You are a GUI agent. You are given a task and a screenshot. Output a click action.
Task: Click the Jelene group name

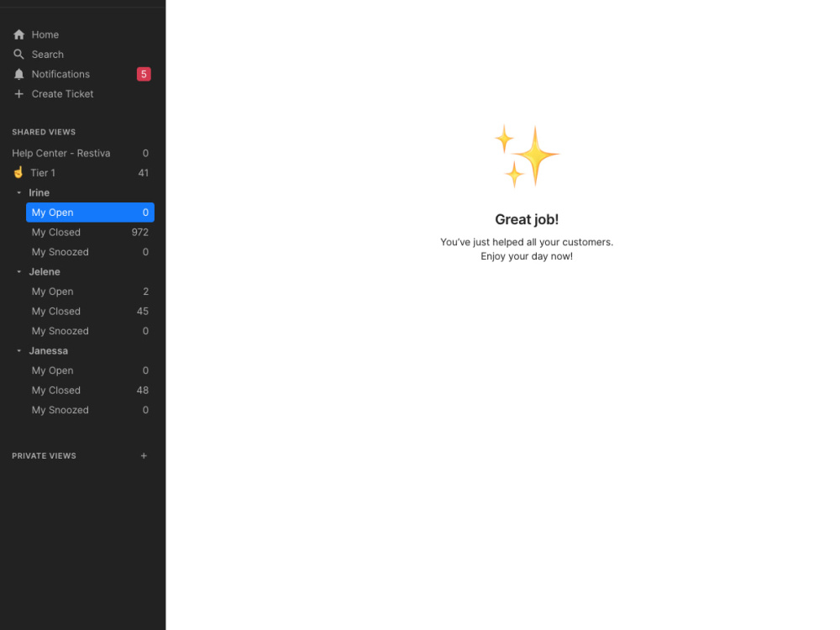(45, 271)
